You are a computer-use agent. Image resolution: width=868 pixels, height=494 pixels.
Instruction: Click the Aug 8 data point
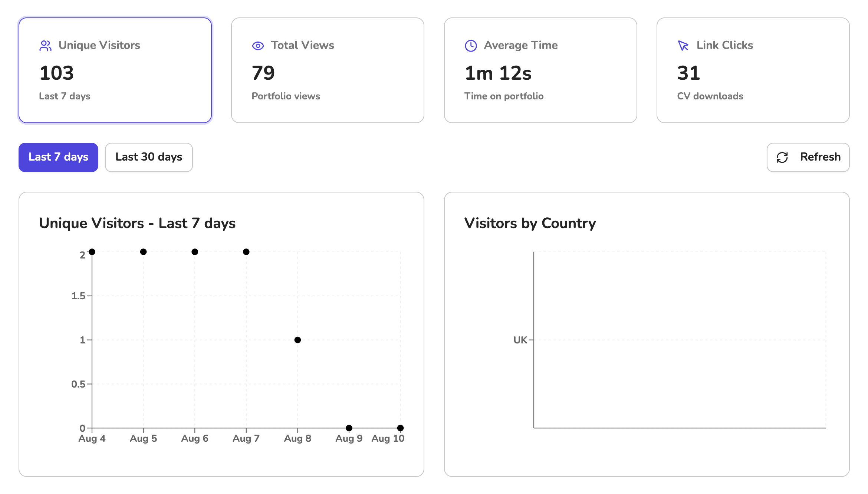(297, 339)
